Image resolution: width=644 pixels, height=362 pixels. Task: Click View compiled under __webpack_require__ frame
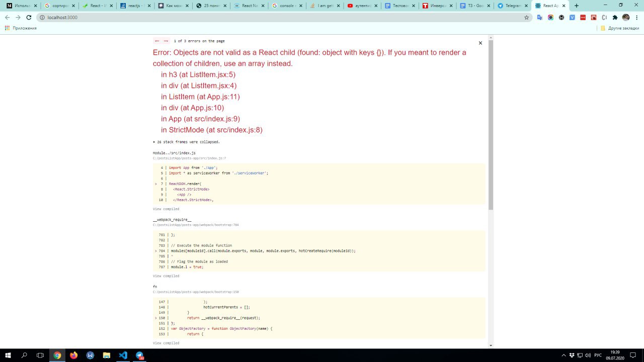pyautogui.click(x=166, y=276)
